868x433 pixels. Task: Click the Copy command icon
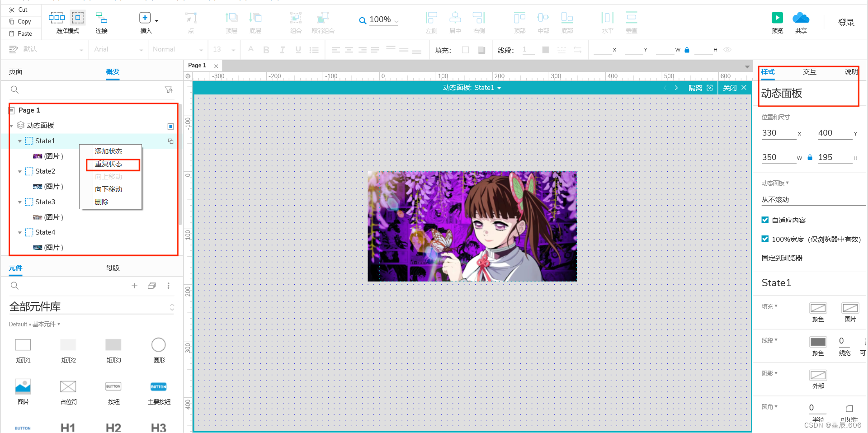[12, 21]
